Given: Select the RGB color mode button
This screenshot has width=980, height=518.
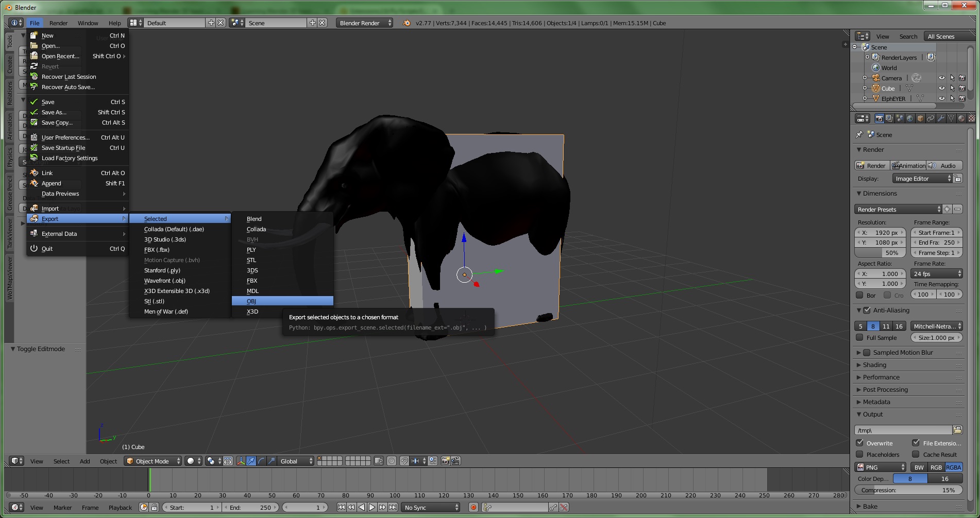Looking at the screenshot, I should (x=936, y=467).
